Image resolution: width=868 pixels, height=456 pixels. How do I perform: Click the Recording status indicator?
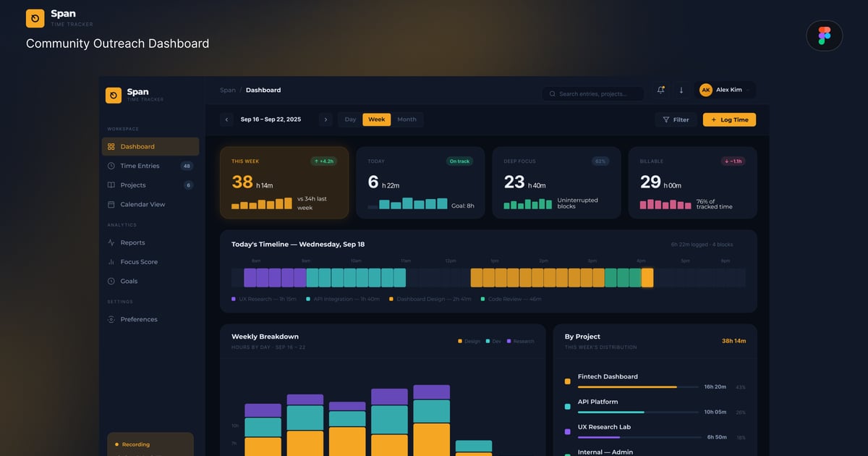tap(132, 444)
